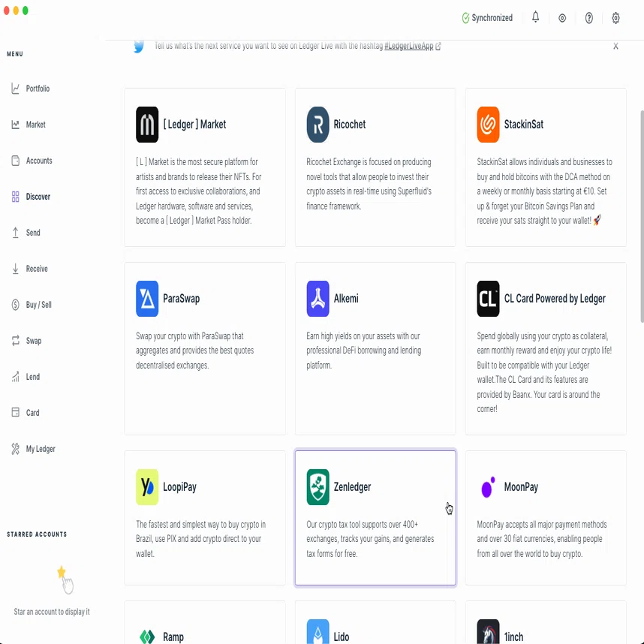Launch the ParaSwap app icon
Viewport: 644px width, 644px height.
pyautogui.click(x=147, y=299)
